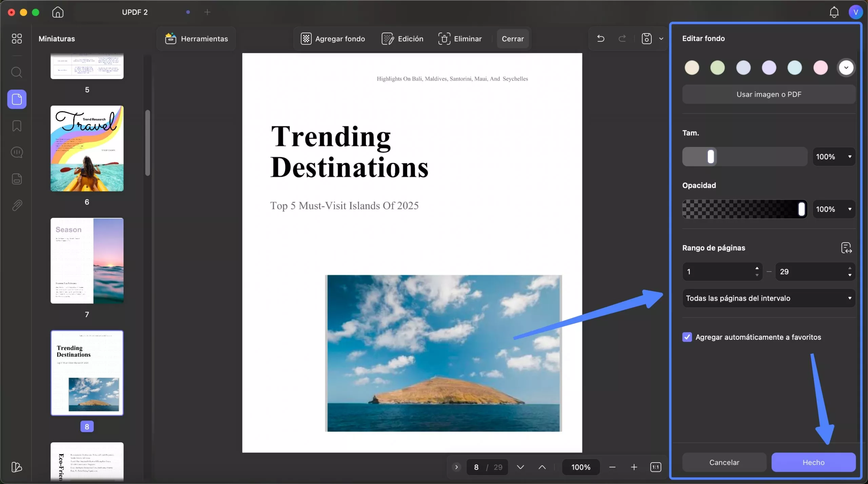868x484 pixels.
Task: Open the attachments paperclip icon
Action: (x=17, y=205)
